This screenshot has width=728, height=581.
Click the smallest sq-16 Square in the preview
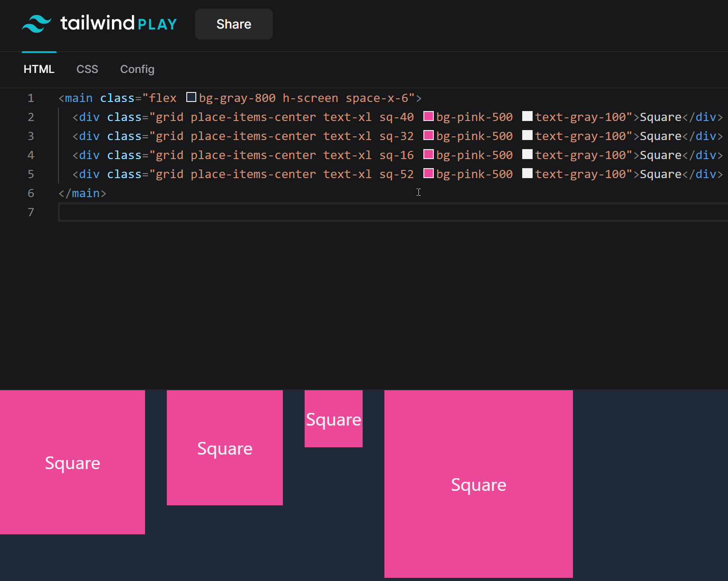coord(333,419)
